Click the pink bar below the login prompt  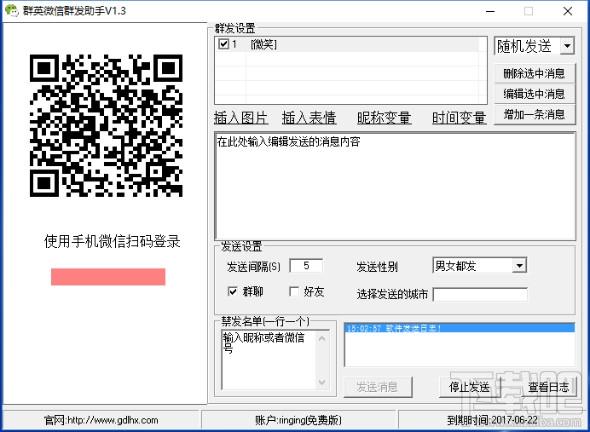coord(108,277)
